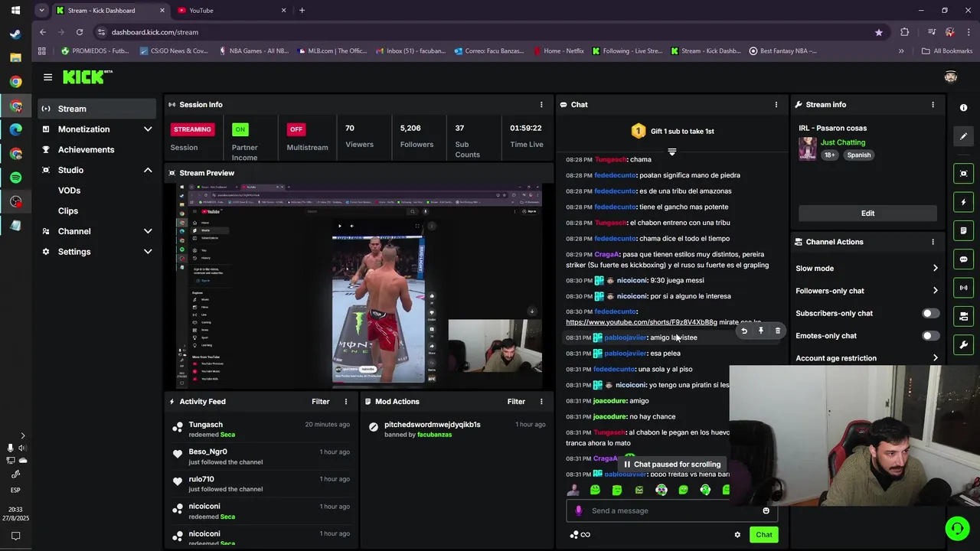
Task: Open the account avatar menu in the header
Action: pos(951,77)
